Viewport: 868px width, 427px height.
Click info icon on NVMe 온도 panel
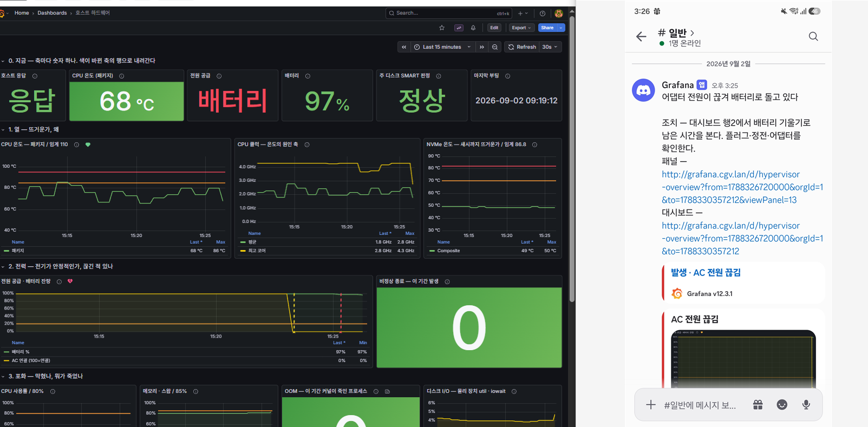click(534, 144)
